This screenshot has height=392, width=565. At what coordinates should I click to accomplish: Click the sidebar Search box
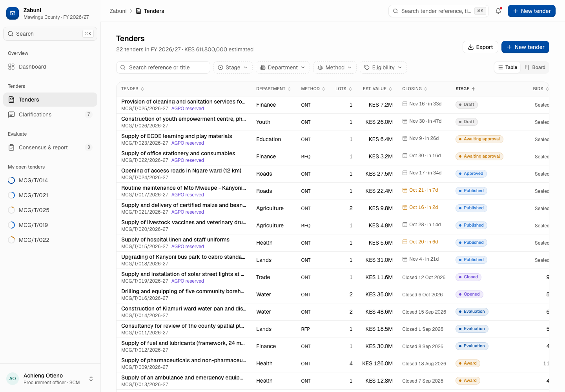point(50,34)
